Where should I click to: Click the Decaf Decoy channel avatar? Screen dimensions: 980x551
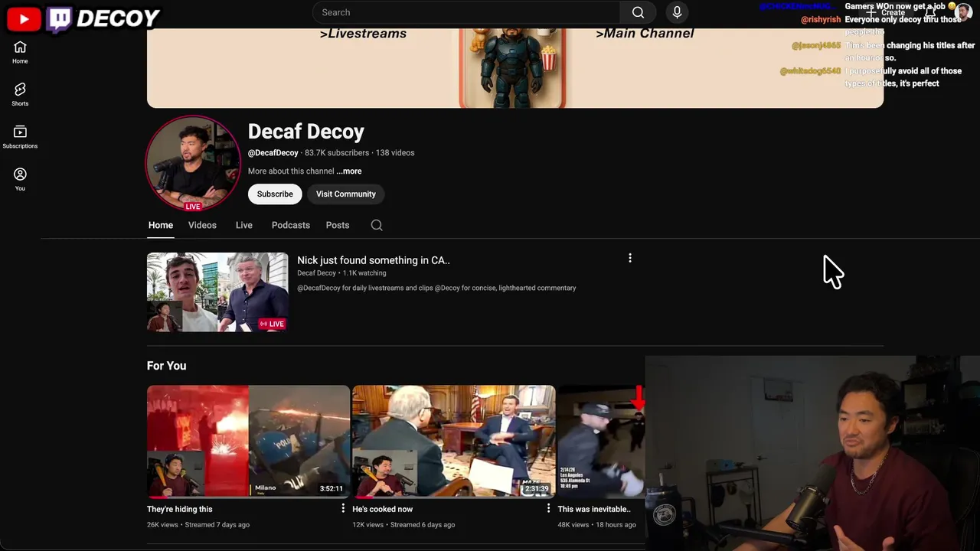[x=193, y=163]
